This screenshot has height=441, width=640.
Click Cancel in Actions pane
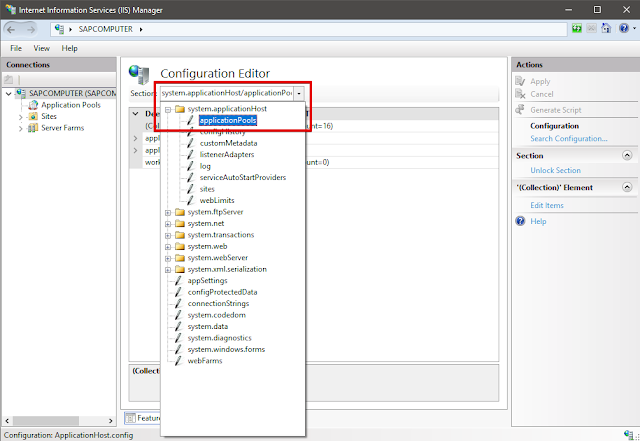point(542,94)
